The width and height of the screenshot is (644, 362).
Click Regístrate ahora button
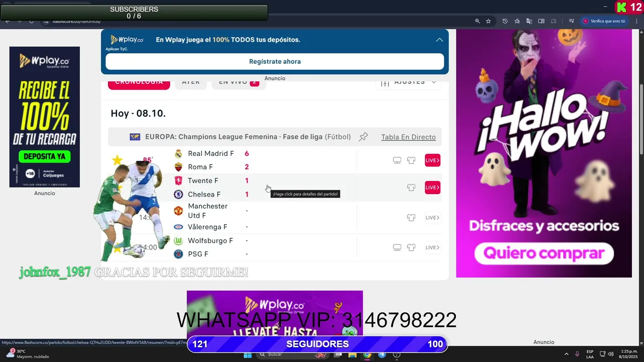coord(275,61)
